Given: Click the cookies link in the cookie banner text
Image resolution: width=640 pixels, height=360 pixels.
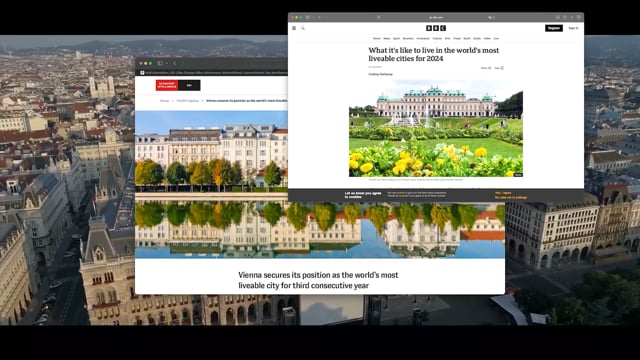Looking at the screenshot, I should (x=401, y=193).
